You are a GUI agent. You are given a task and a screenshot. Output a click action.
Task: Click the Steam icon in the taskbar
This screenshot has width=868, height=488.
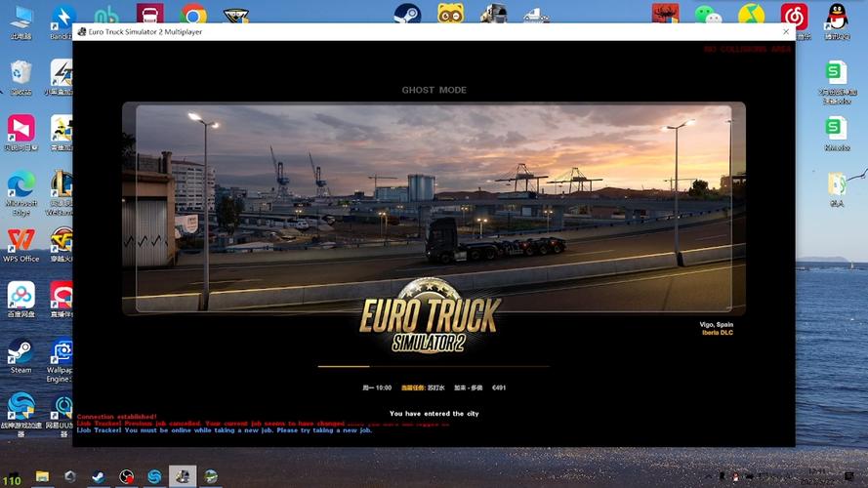(99, 476)
